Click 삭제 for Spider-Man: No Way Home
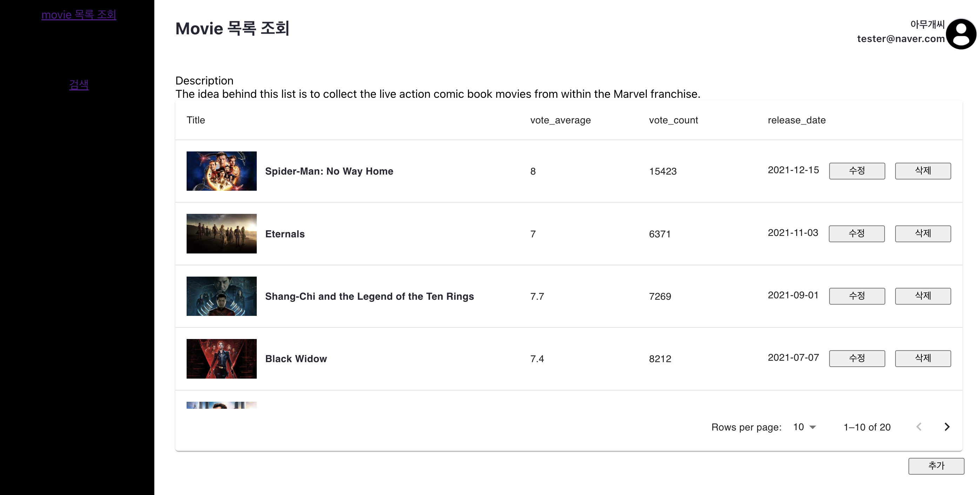 (x=922, y=171)
